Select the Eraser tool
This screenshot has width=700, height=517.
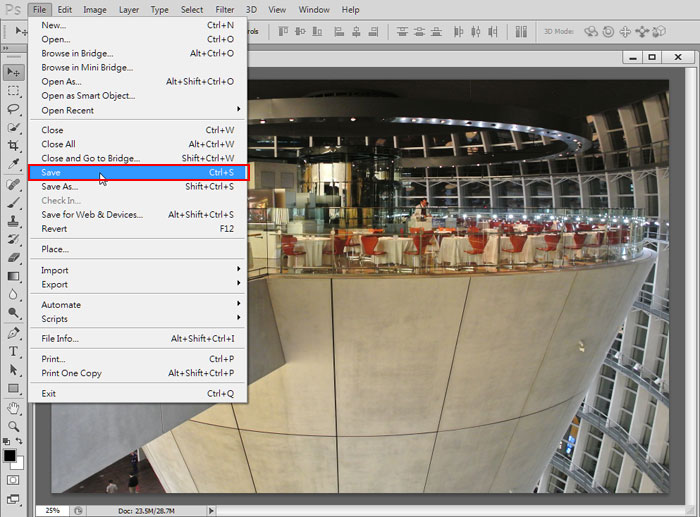tap(13, 258)
